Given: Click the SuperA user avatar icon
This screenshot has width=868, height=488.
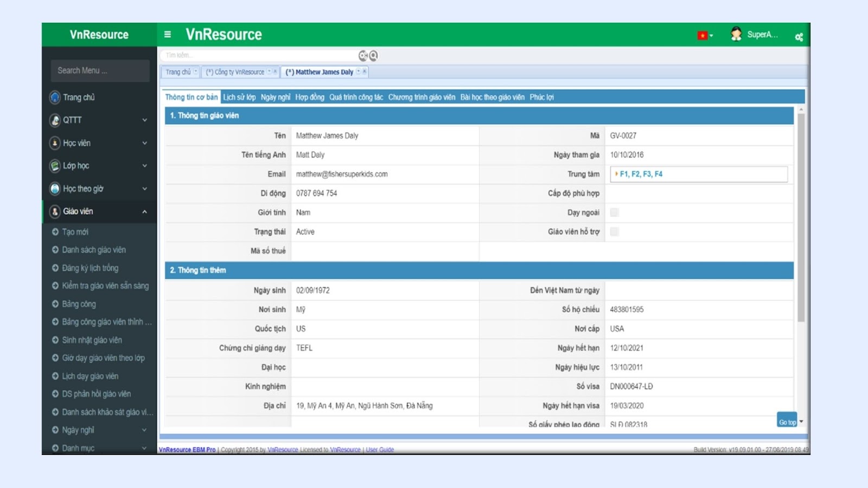Looking at the screenshot, I should pyautogui.click(x=736, y=34).
